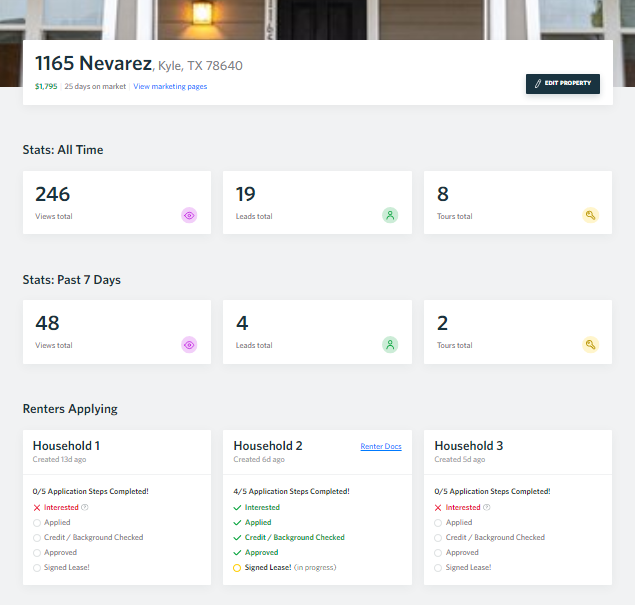Click the 25 days on market text

point(95,86)
